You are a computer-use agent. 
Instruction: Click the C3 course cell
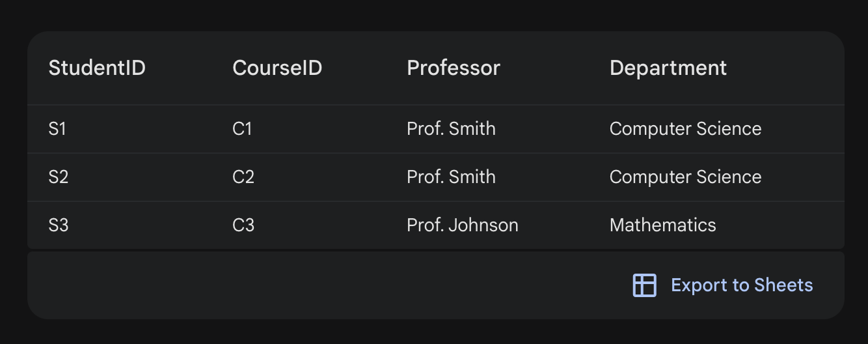click(243, 225)
